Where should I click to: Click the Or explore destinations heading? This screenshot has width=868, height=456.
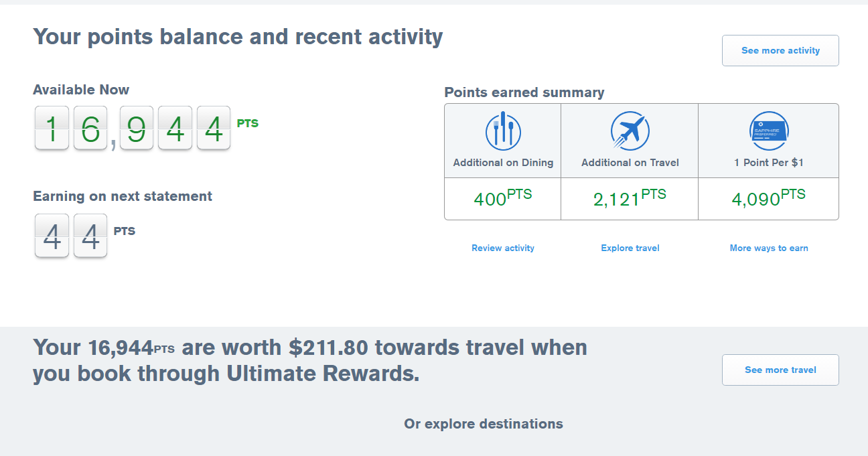(x=484, y=424)
